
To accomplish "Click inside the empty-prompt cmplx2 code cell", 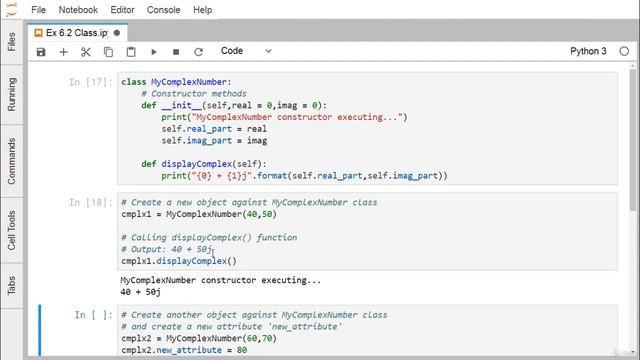I will pos(367,331).
